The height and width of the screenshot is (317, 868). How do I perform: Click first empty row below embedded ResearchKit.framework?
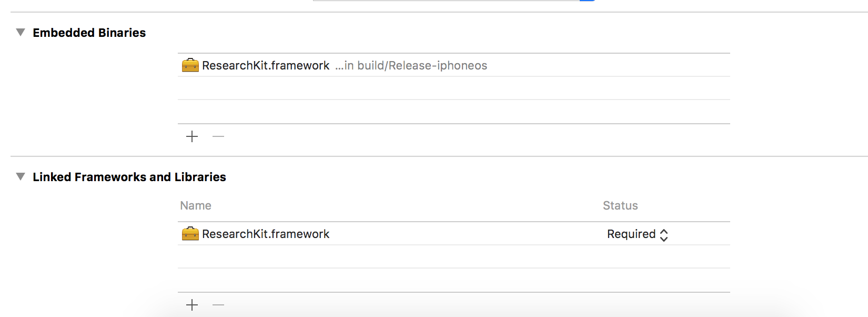click(x=453, y=88)
